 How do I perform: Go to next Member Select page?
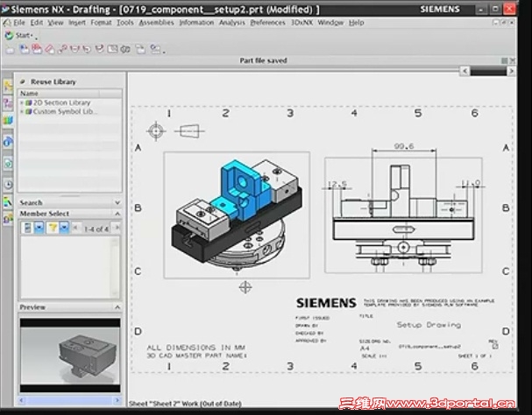pos(117,228)
